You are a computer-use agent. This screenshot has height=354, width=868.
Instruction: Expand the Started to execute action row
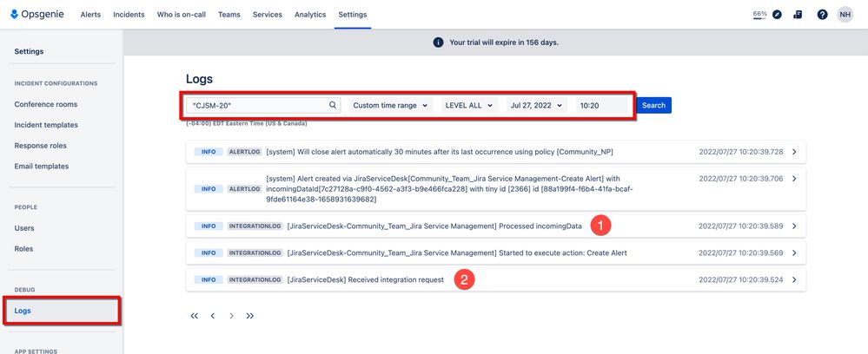coord(794,252)
